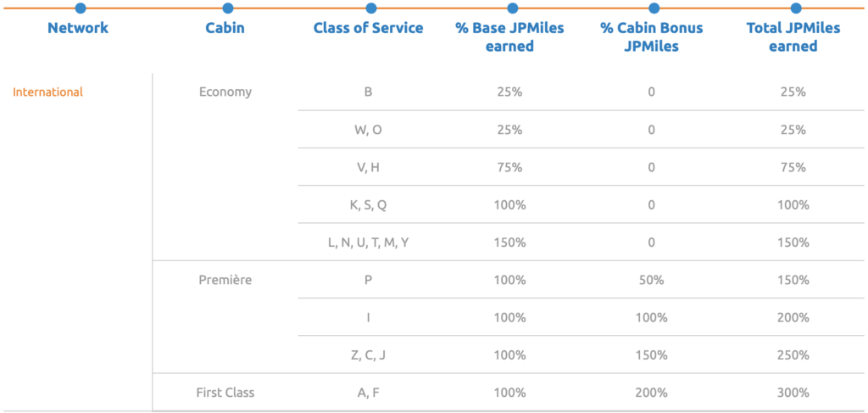
Task: Click the 200% cabin bonus value
Action: coord(652,393)
